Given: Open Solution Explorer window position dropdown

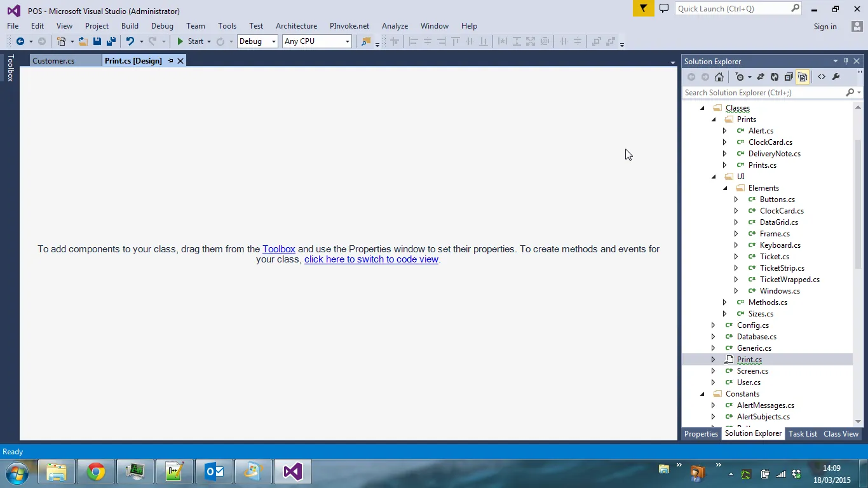Looking at the screenshot, I should click(x=836, y=61).
